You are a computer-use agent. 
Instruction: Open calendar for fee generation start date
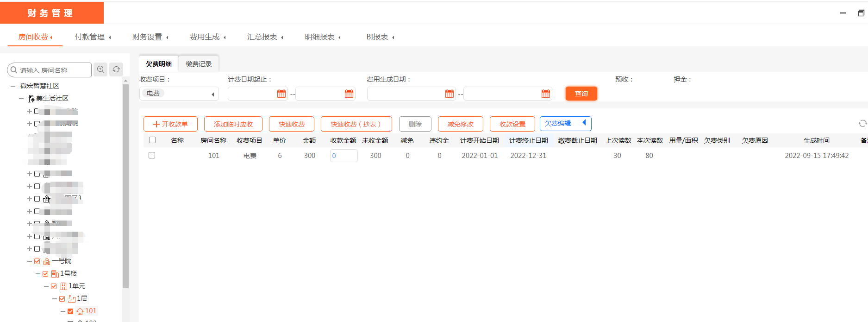(450, 94)
